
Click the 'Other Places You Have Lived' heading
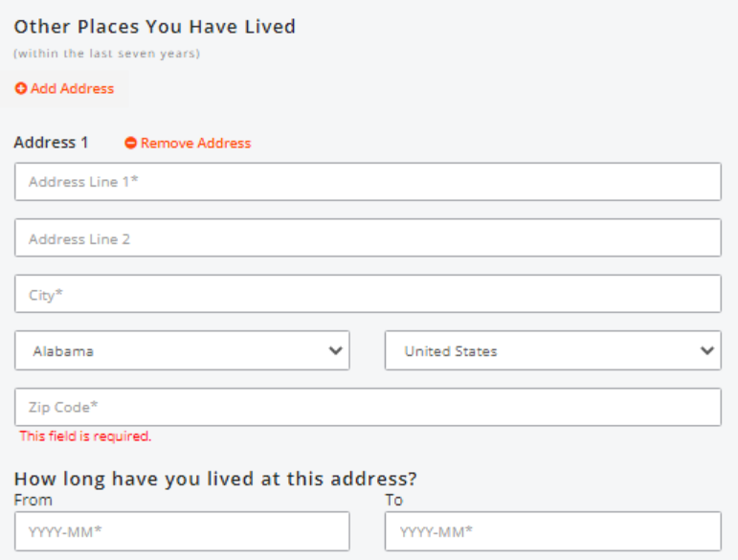click(x=155, y=27)
